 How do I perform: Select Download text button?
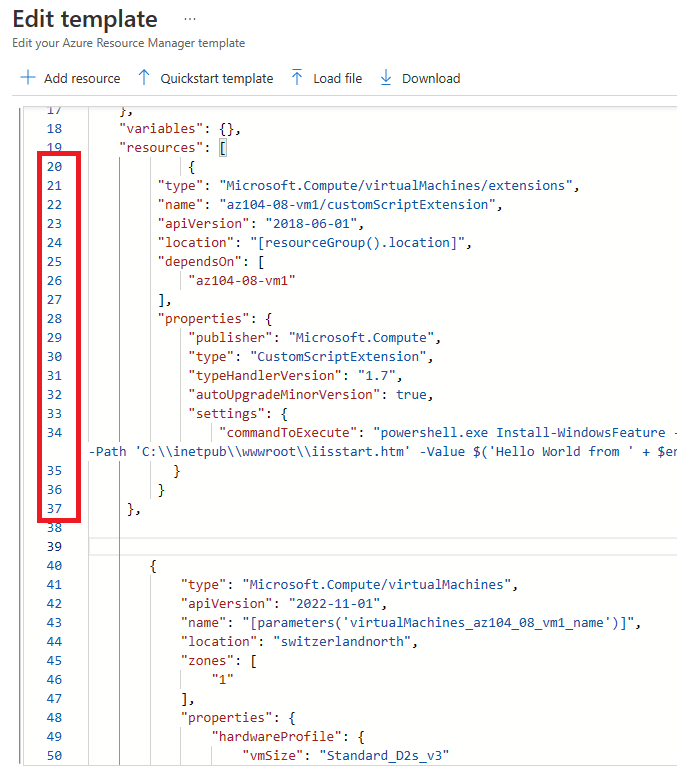coord(431,79)
